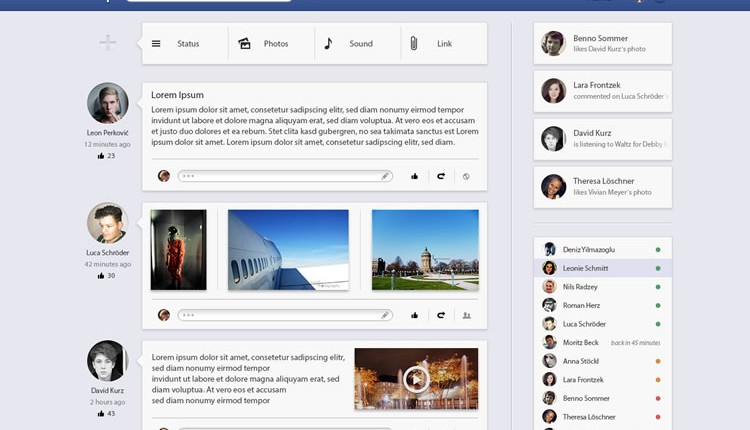Image resolution: width=750 pixels, height=430 pixels.
Task: Click the globe privacy icon on Lorem Ipsum post
Action: click(466, 176)
